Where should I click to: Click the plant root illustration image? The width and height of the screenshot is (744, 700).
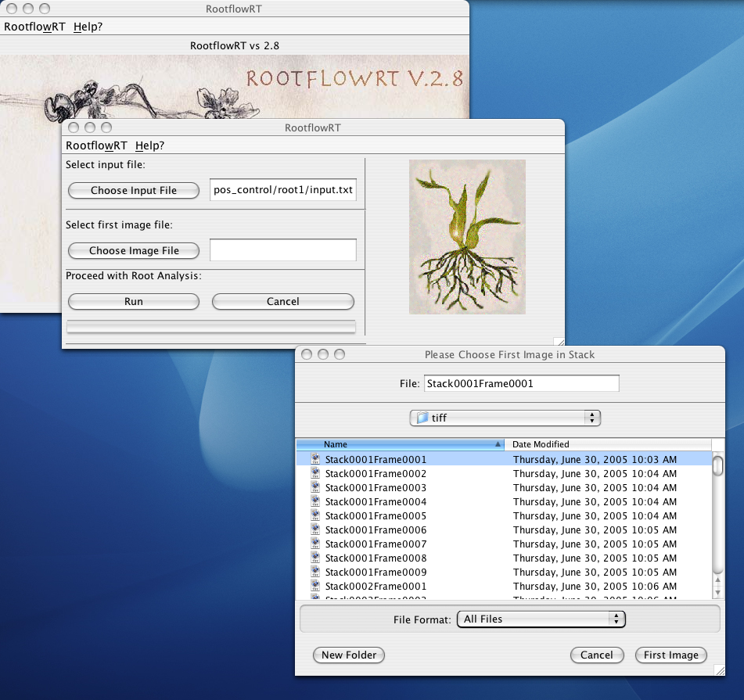pyautogui.click(x=467, y=237)
